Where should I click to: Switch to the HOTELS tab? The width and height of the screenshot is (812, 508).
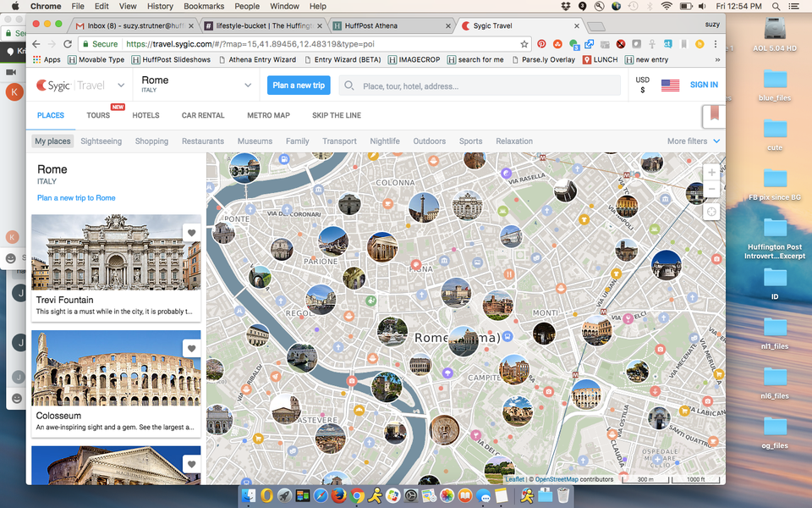click(x=145, y=115)
